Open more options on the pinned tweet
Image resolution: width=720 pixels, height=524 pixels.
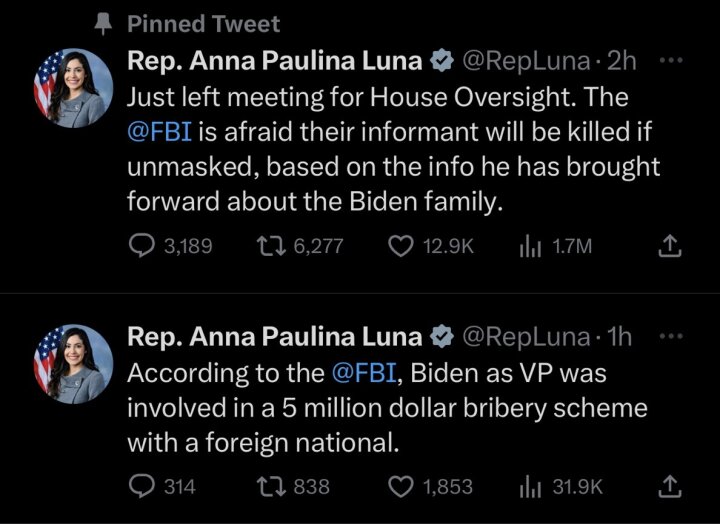coord(671,60)
